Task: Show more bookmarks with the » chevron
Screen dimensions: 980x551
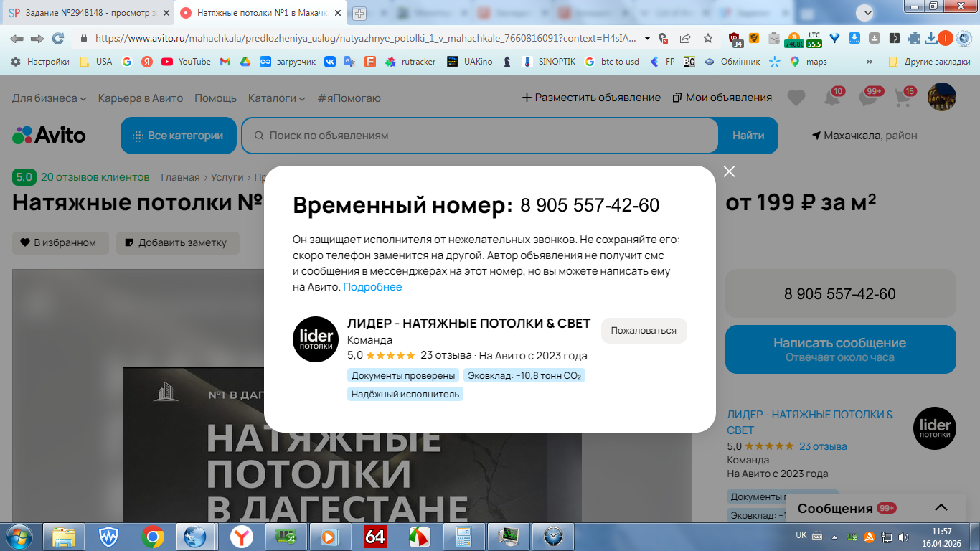Action: coord(870,62)
